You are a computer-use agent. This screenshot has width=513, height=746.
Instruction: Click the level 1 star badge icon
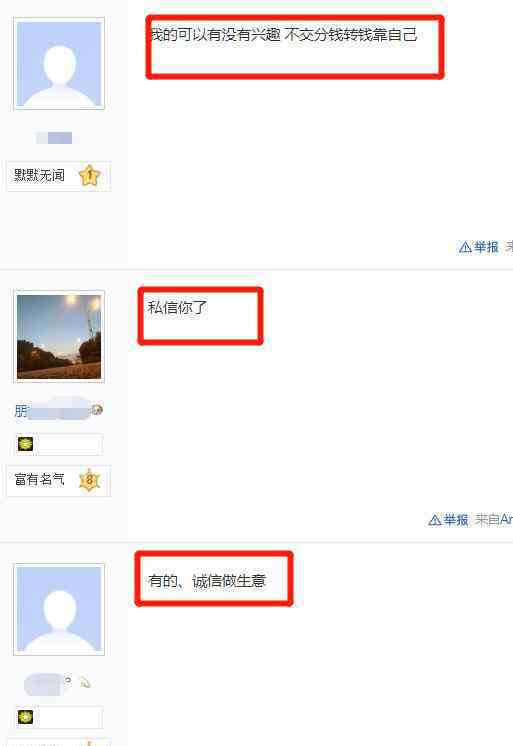click(x=89, y=176)
